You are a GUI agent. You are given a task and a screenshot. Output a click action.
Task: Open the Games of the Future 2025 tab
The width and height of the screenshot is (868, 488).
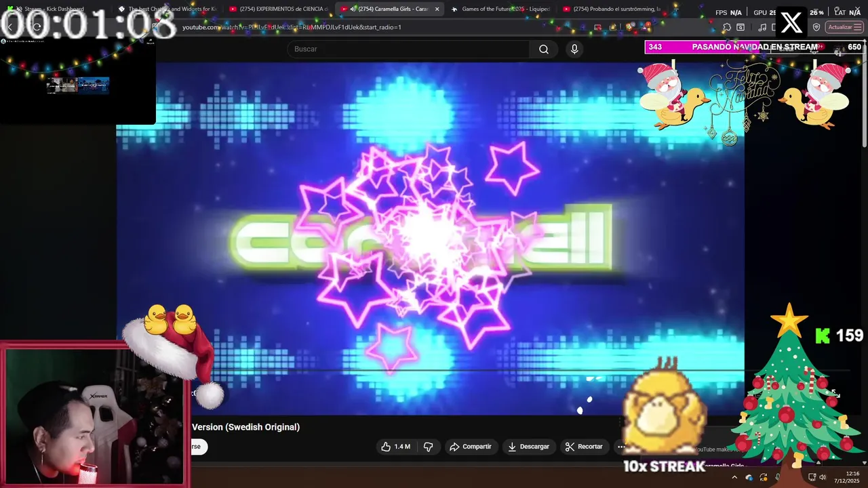click(502, 9)
